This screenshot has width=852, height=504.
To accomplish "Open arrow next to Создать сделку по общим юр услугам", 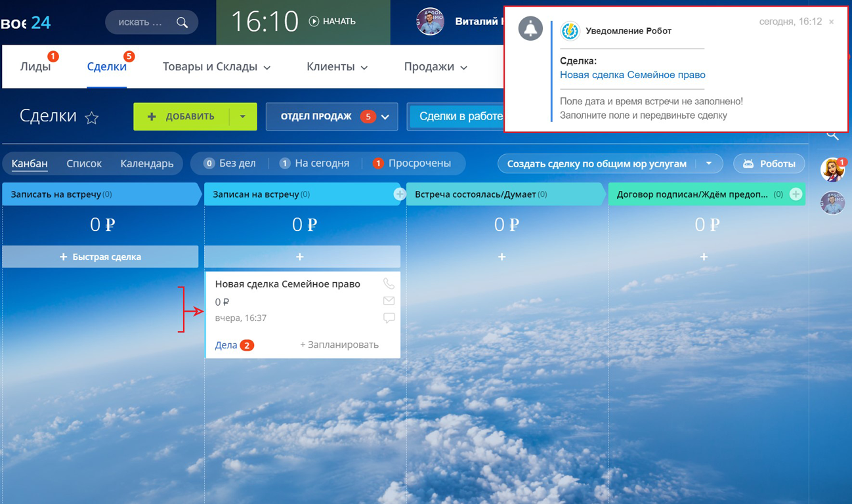I will [x=709, y=164].
